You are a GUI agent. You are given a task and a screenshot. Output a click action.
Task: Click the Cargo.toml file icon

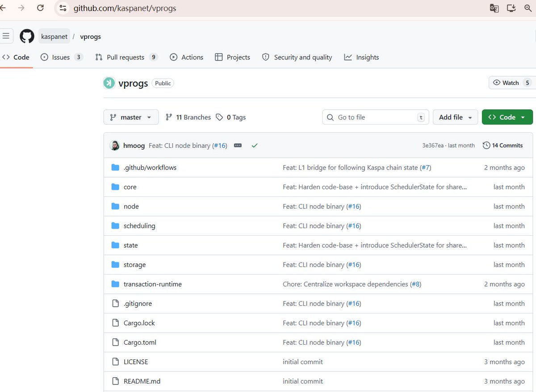coord(115,342)
